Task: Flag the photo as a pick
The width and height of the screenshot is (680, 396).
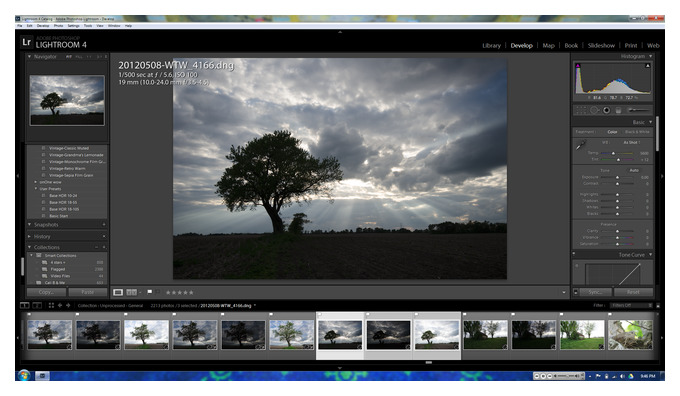Action: (150, 292)
